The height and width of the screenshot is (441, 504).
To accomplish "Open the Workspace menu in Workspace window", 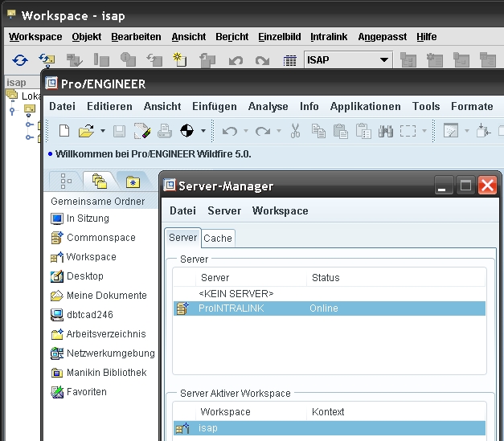I will coord(35,37).
